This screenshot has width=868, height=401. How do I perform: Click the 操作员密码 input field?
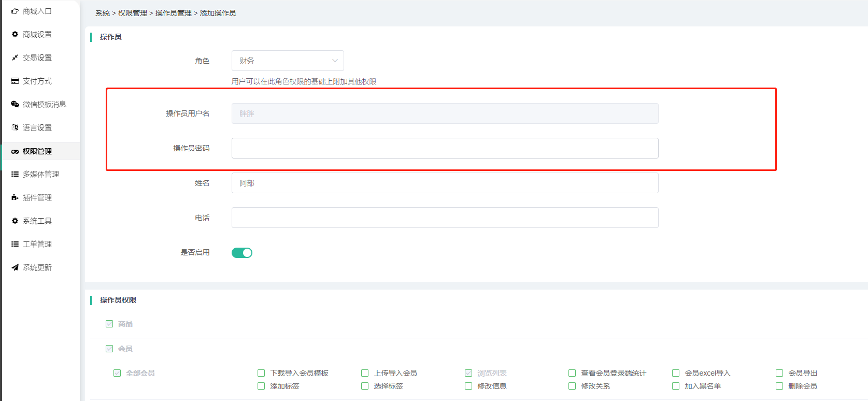pos(445,148)
